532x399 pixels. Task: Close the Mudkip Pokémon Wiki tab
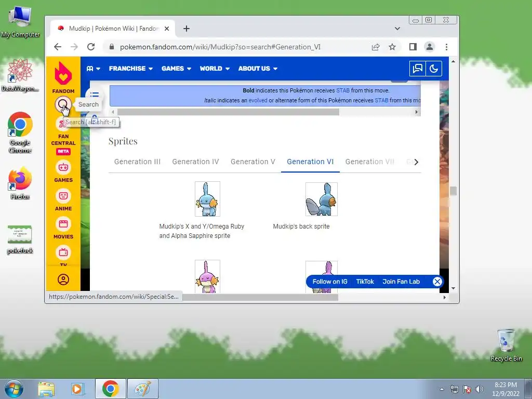click(x=167, y=29)
